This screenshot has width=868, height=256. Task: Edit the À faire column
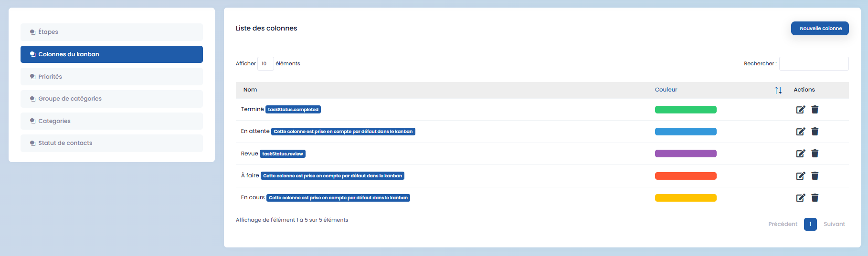click(x=800, y=176)
